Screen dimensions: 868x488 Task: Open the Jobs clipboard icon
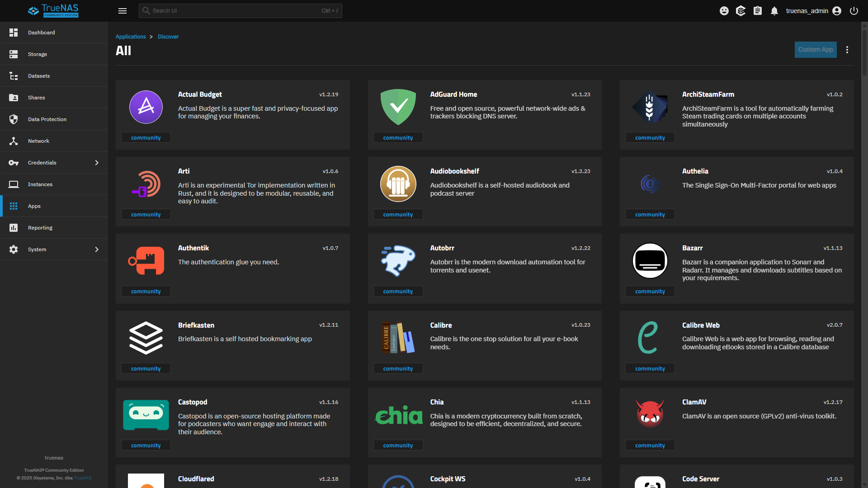click(758, 11)
